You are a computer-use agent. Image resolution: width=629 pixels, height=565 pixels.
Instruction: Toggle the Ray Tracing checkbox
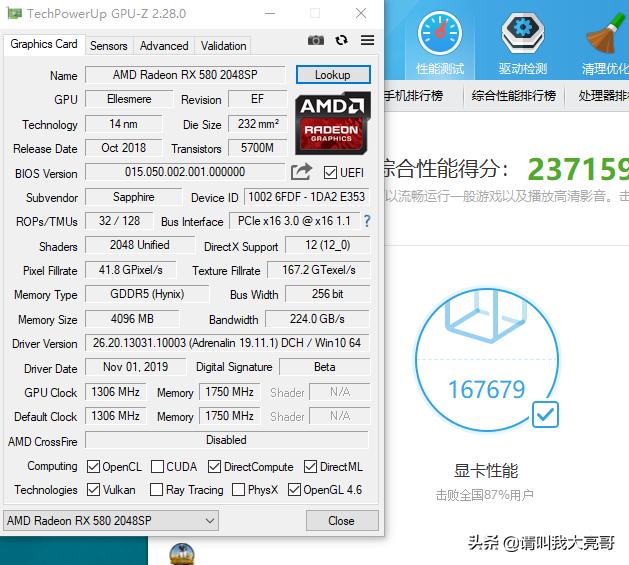coord(156,490)
